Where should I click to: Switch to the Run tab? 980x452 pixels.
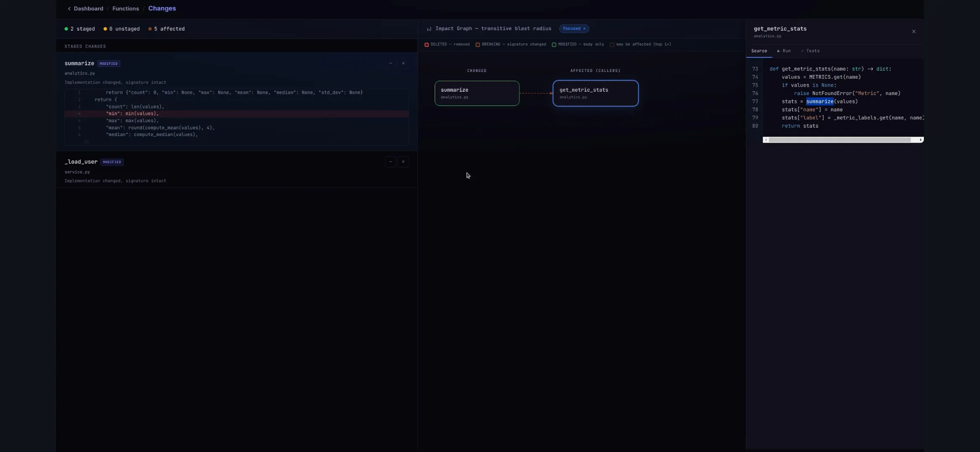784,51
